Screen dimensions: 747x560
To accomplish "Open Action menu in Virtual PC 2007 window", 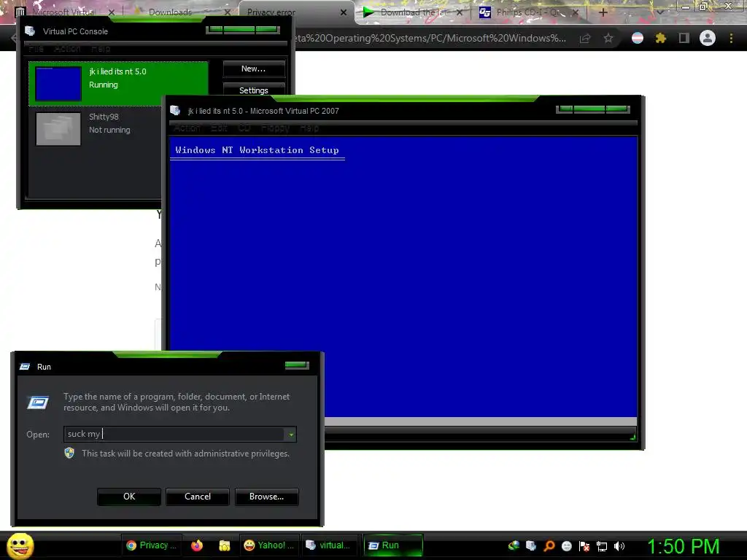I will 187,128.
